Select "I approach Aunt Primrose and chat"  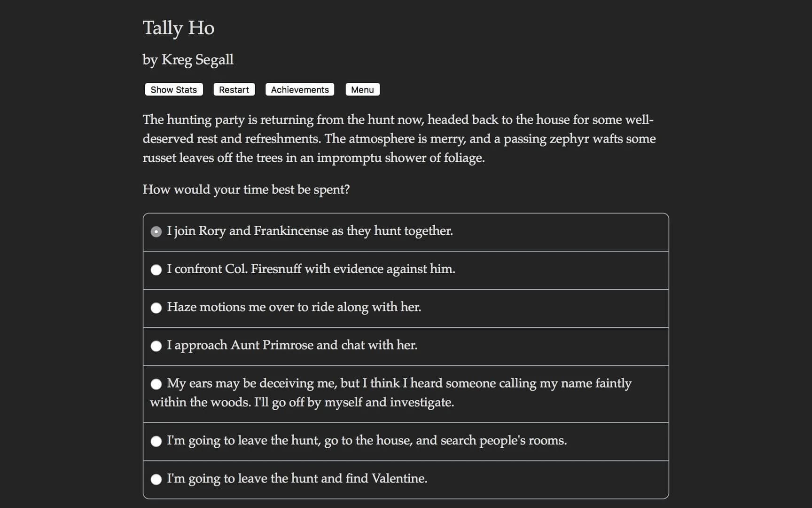(x=292, y=345)
